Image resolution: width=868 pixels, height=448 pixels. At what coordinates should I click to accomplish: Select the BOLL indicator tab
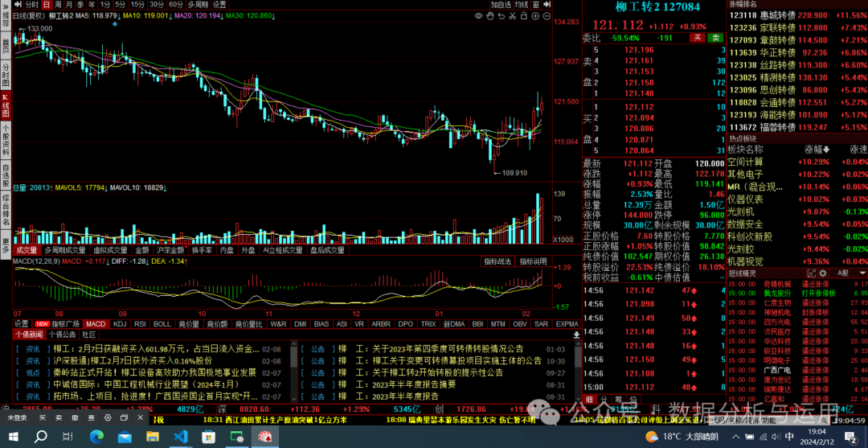tap(162, 324)
